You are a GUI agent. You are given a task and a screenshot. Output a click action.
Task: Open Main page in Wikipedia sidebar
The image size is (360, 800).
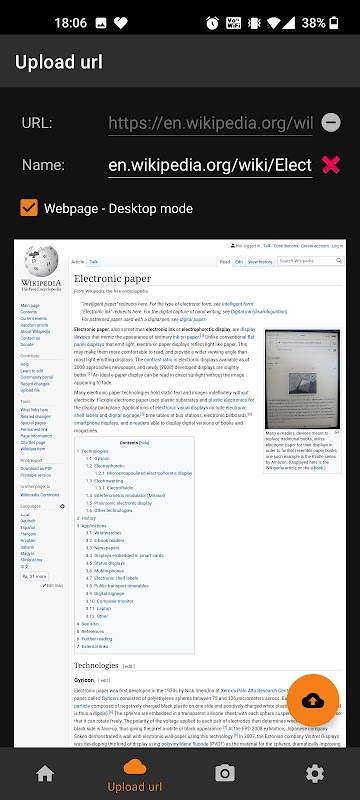pos(30,305)
